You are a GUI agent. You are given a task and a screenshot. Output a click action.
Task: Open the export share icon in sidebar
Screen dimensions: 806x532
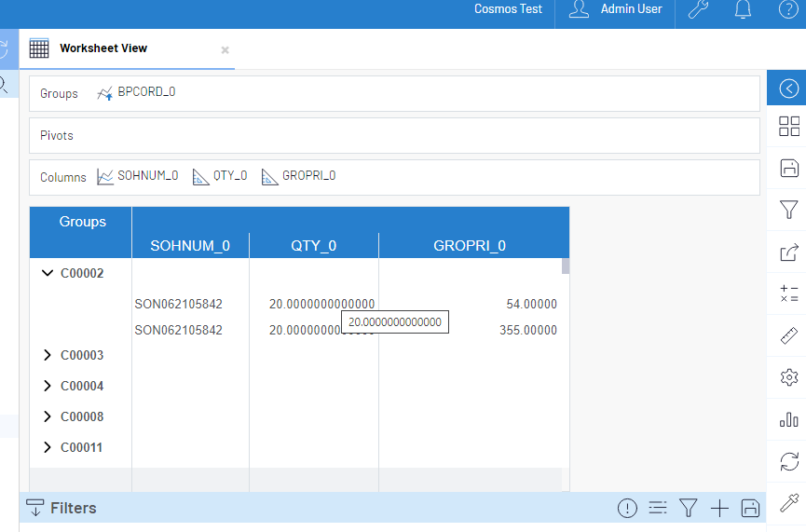coord(788,252)
